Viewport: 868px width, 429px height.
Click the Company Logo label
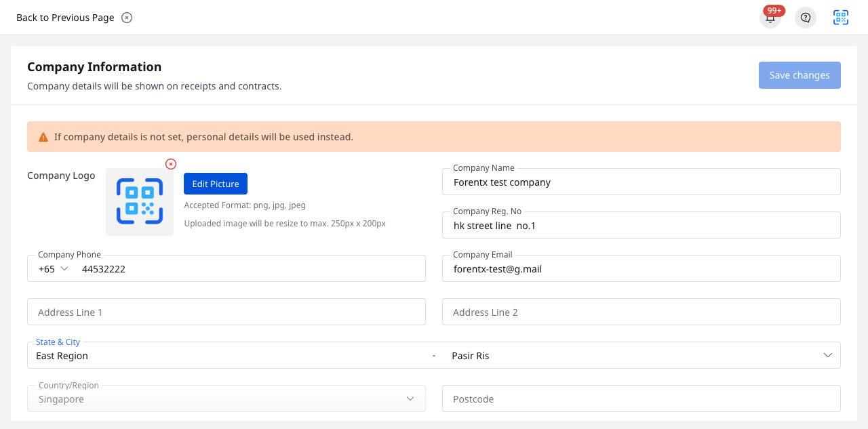coord(61,176)
